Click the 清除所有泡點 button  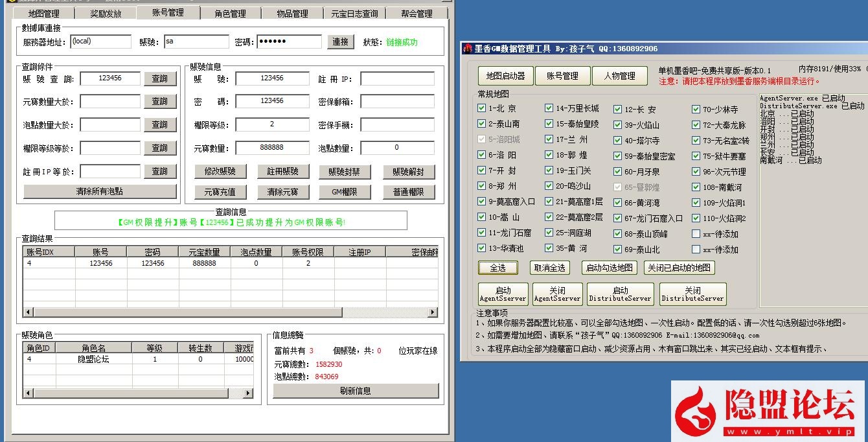point(100,192)
